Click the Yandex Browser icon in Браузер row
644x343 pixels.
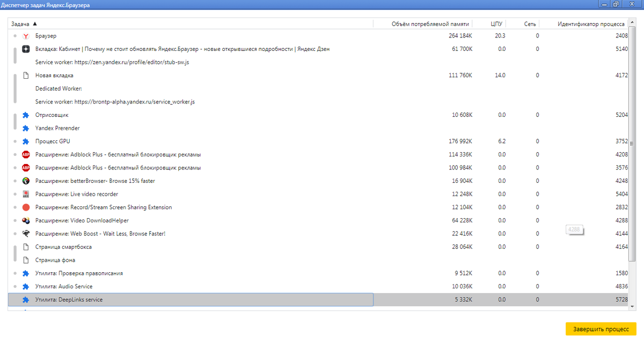point(26,36)
